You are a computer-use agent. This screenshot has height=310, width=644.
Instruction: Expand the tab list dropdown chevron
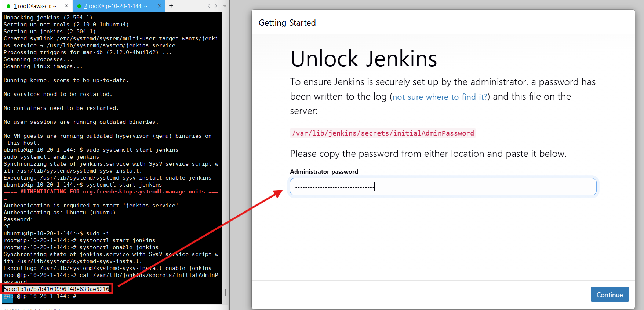pyautogui.click(x=225, y=6)
